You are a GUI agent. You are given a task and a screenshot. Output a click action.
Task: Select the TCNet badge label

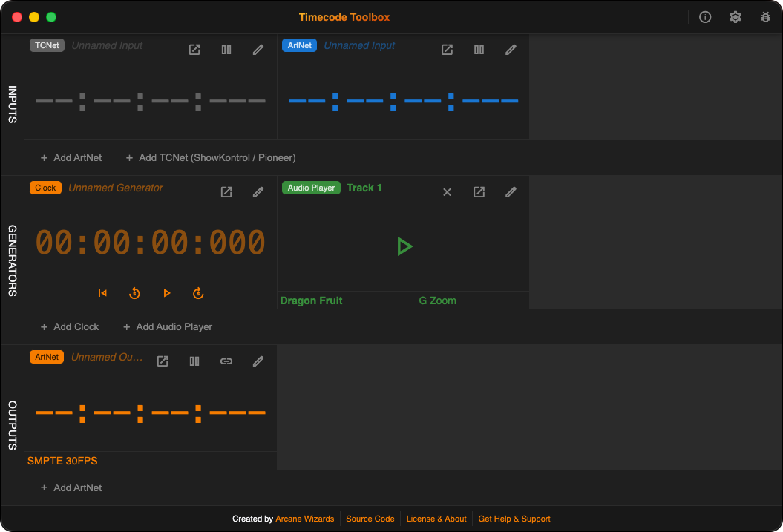pyautogui.click(x=47, y=45)
